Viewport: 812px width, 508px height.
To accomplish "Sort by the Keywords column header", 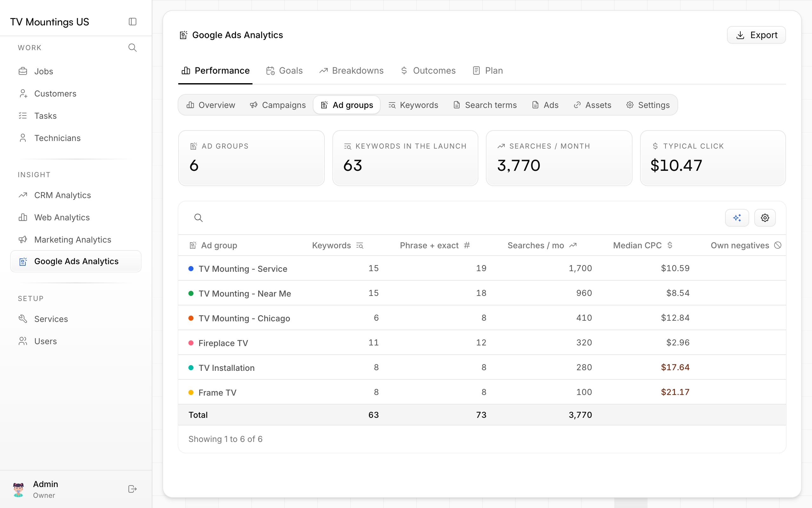I will pos(337,246).
